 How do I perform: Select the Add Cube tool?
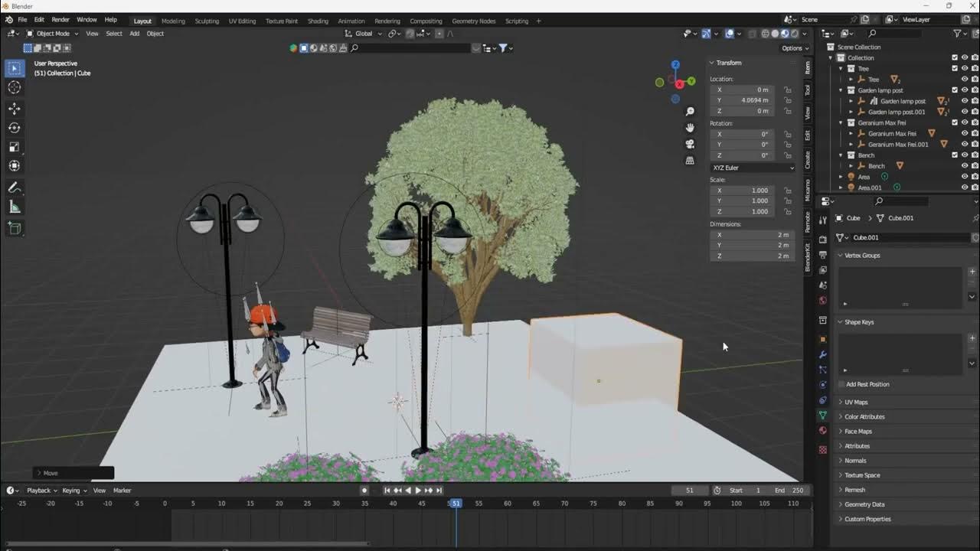14,228
